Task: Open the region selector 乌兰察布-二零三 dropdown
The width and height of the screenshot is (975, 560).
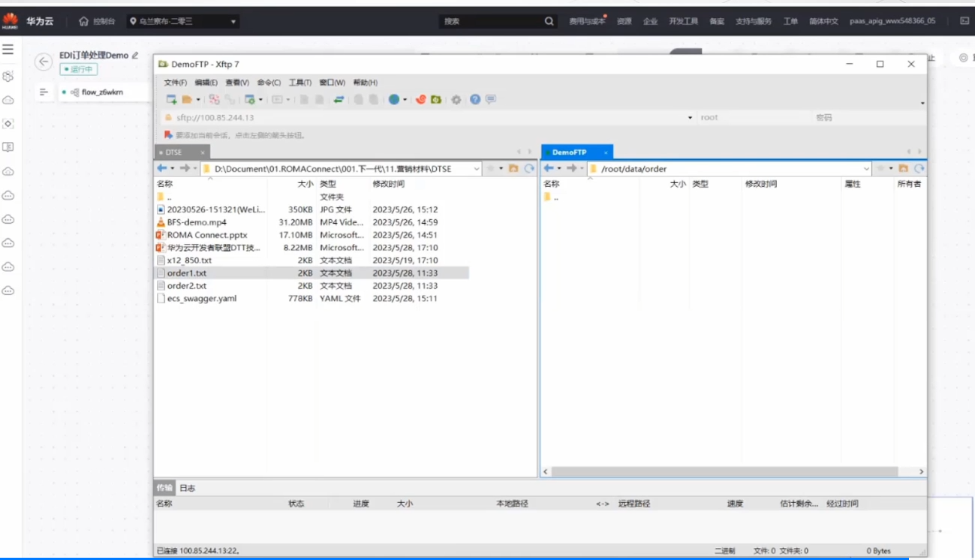Action: pyautogui.click(x=182, y=22)
